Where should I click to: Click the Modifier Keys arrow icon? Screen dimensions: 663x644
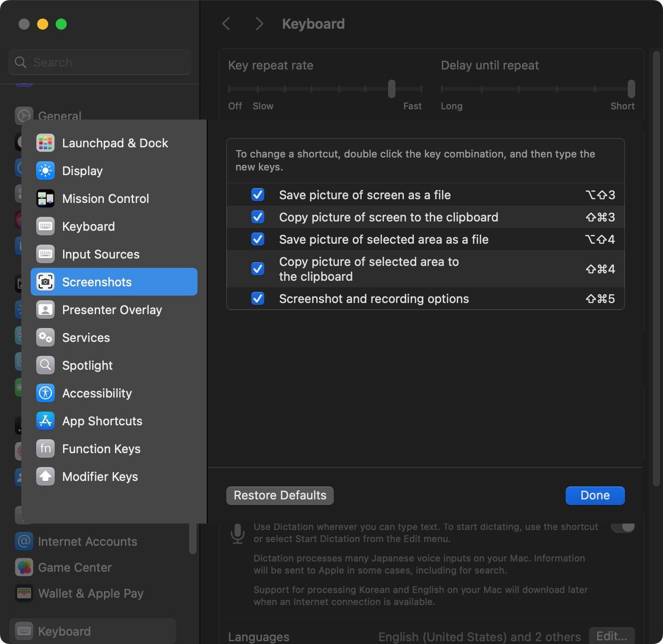point(45,476)
